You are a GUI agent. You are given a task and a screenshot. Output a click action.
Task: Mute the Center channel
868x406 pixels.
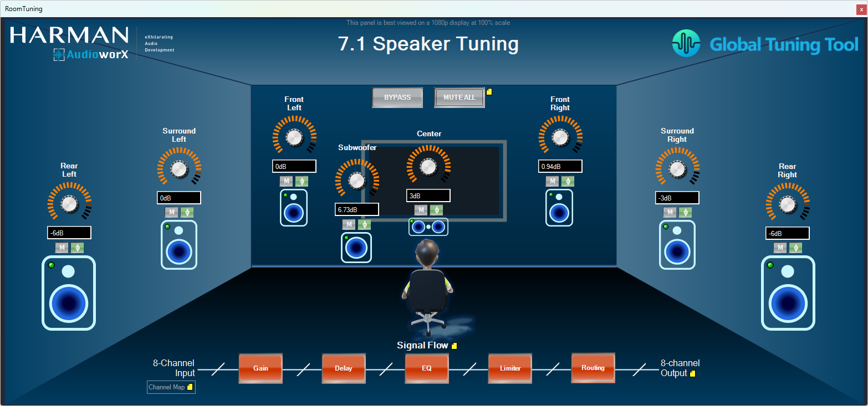[421, 210]
